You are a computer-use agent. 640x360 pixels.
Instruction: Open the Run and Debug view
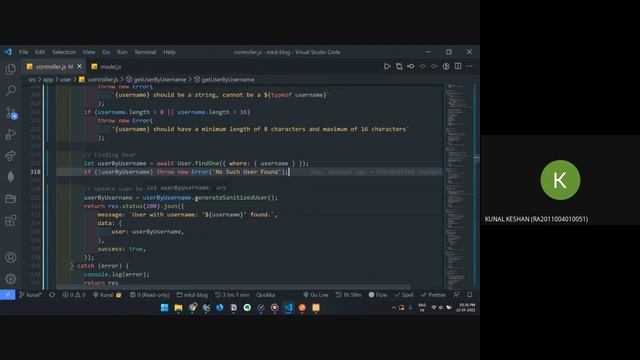[11, 134]
